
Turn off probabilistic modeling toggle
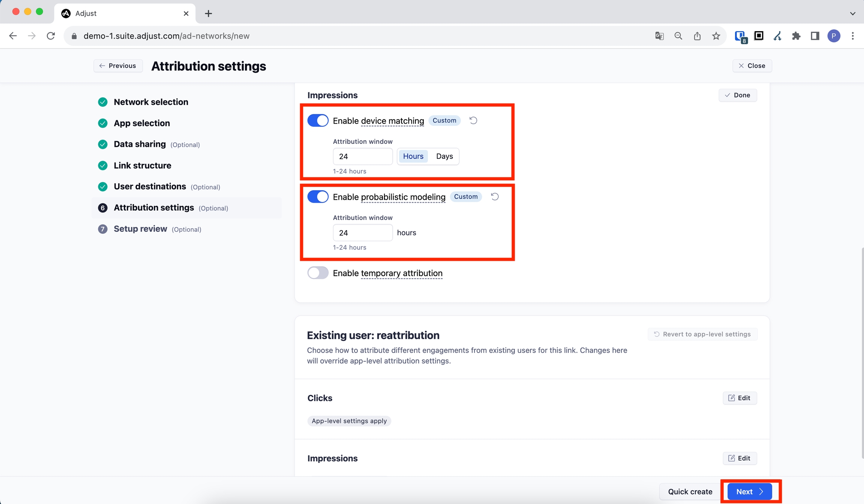(x=318, y=197)
